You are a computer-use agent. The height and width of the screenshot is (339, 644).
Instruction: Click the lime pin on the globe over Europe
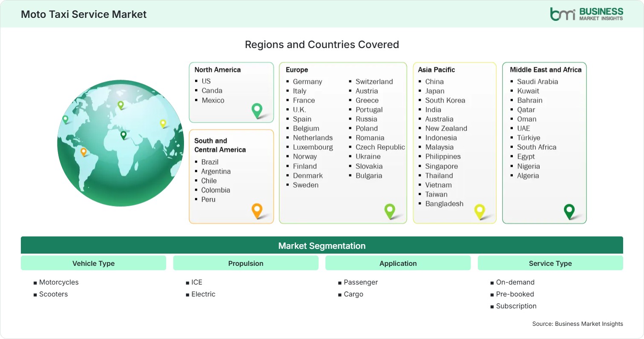pos(121,105)
